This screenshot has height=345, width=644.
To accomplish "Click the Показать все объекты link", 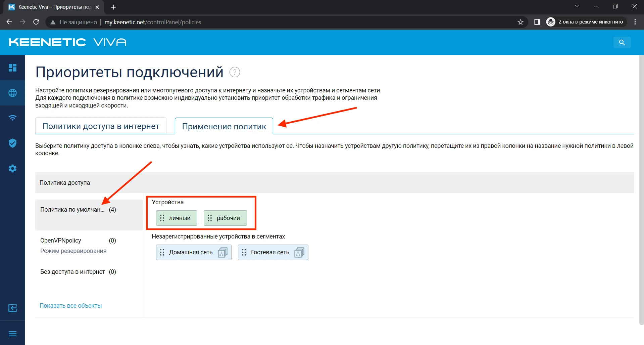I will 70,305.
